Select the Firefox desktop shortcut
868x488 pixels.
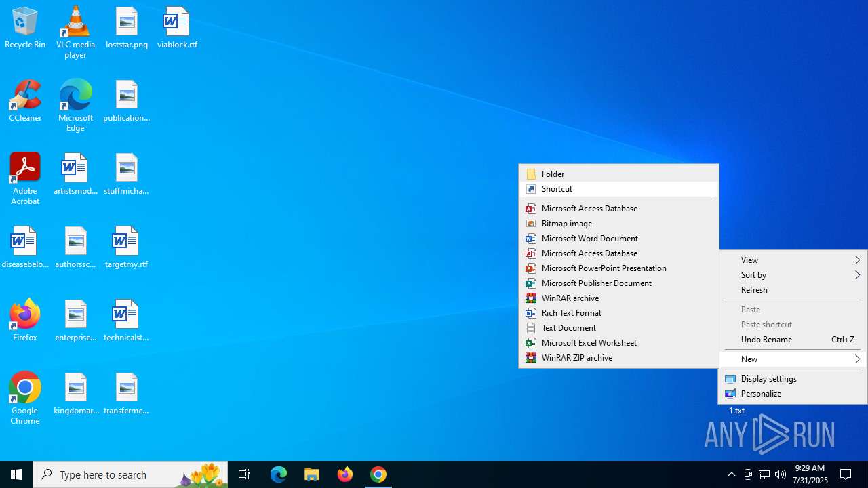(x=25, y=321)
